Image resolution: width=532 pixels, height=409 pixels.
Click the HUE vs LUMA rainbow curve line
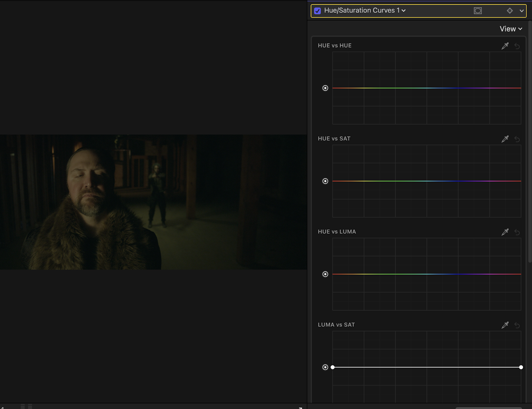point(427,274)
